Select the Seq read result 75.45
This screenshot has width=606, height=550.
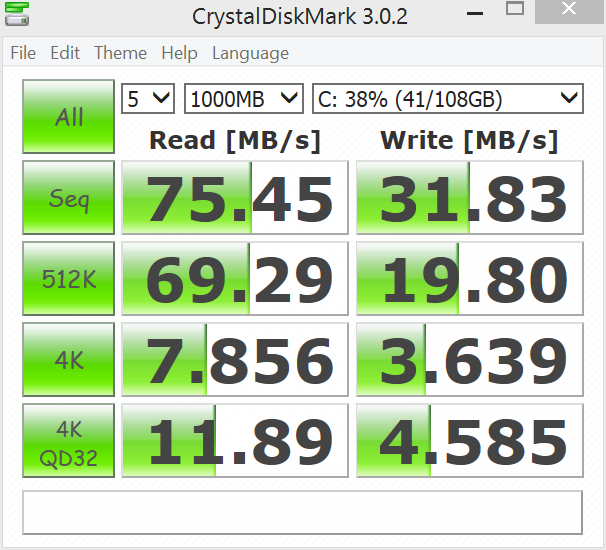[235, 198]
